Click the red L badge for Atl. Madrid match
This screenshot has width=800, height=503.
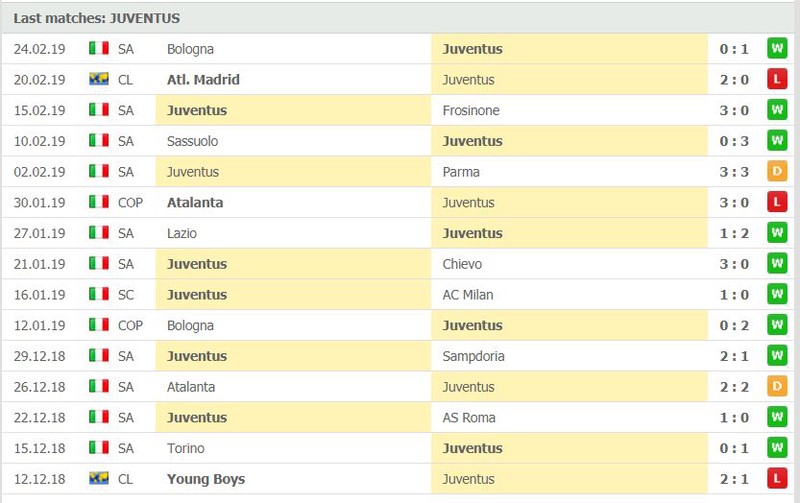[x=777, y=79]
